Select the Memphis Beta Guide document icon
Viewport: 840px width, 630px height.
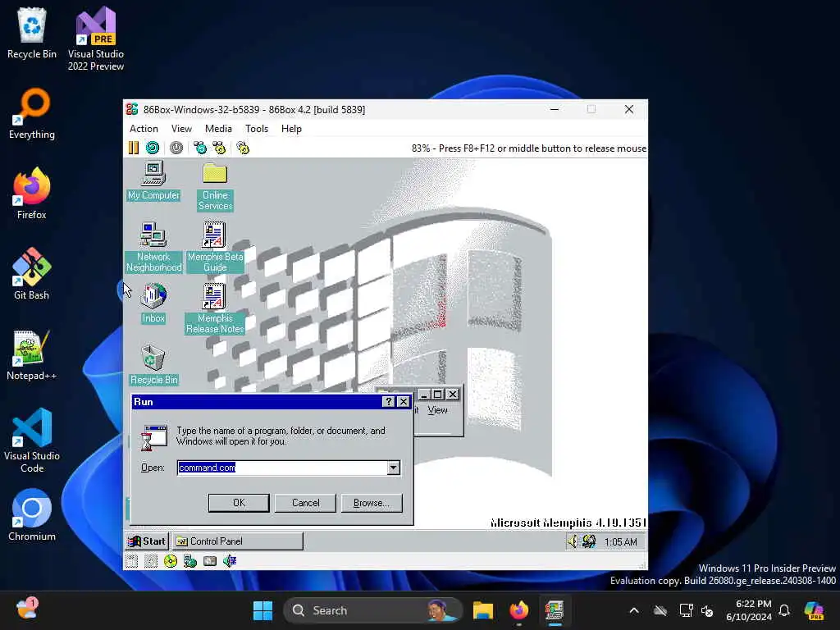click(215, 247)
